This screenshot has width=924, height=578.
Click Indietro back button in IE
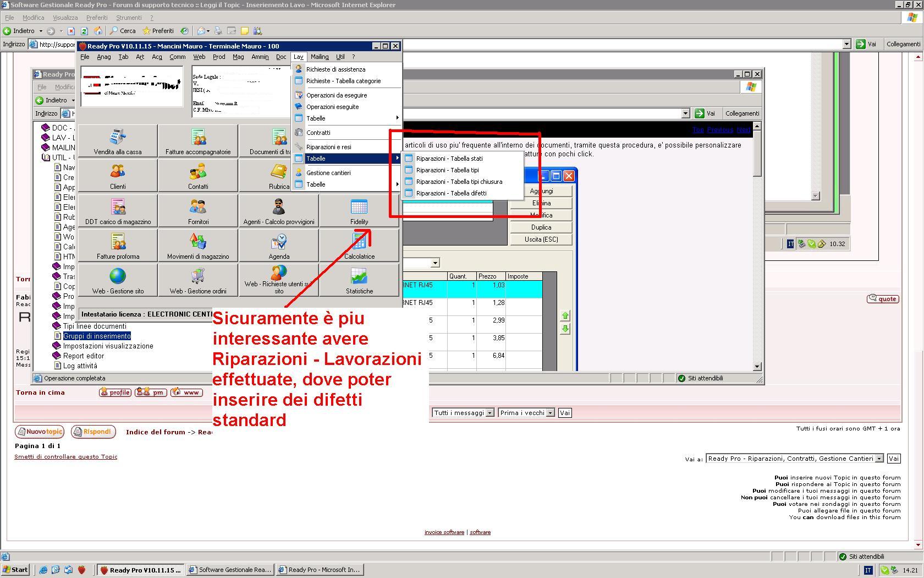point(19,31)
